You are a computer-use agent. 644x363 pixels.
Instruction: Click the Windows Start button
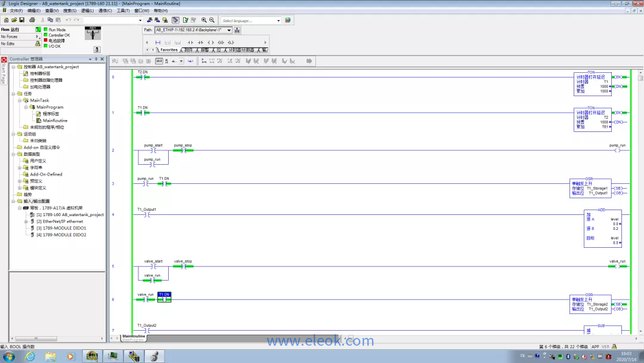point(9,356)
